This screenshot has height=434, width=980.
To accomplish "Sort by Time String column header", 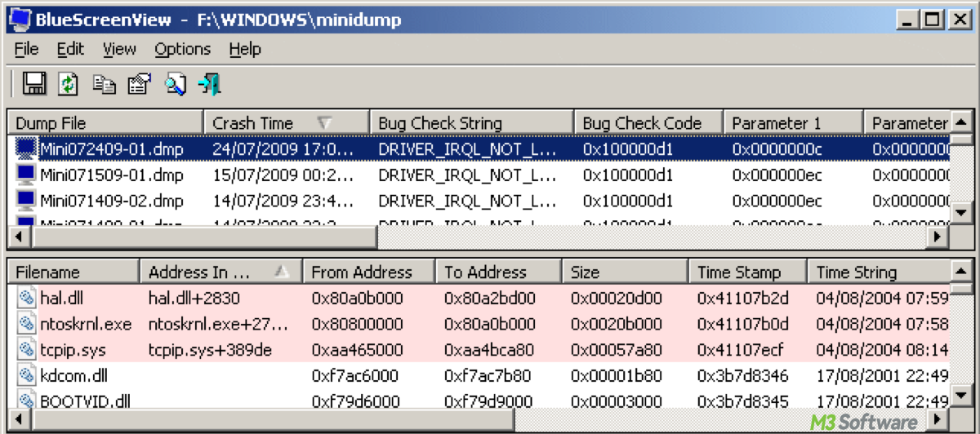I will [879, 272].
